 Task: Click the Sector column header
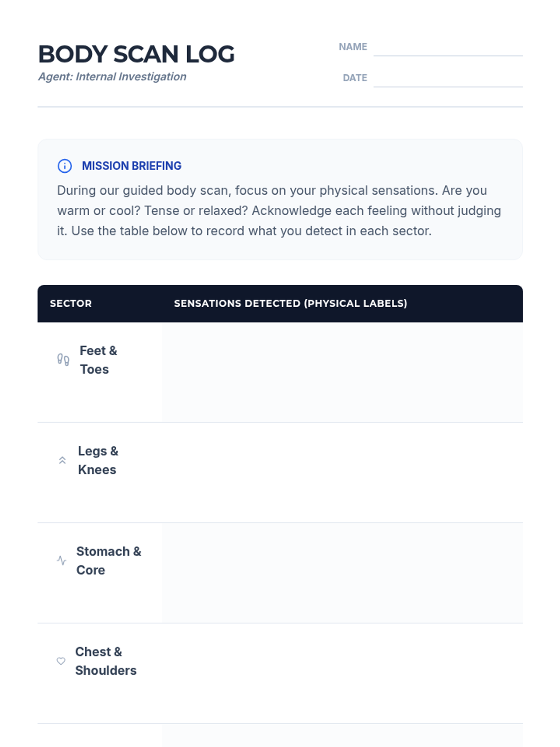point(71,303)
